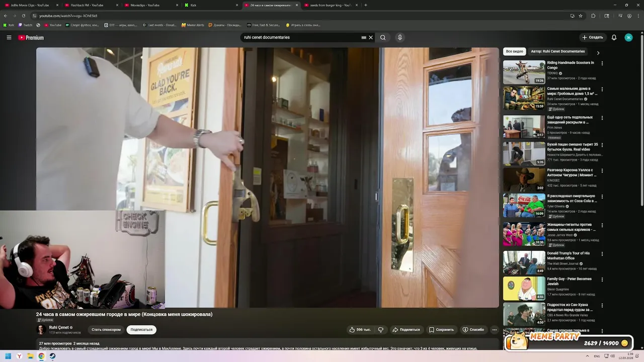Select Автор: Ruhi Cenet Documentaries chip
The width and height of the screenshot is (644, 362).
tap(557, 51)
